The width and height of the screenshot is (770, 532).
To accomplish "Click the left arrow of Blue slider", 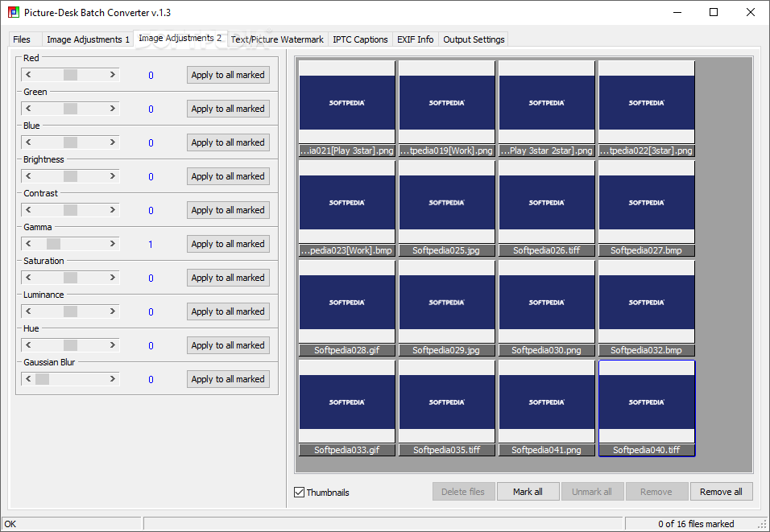I will 28,142.
